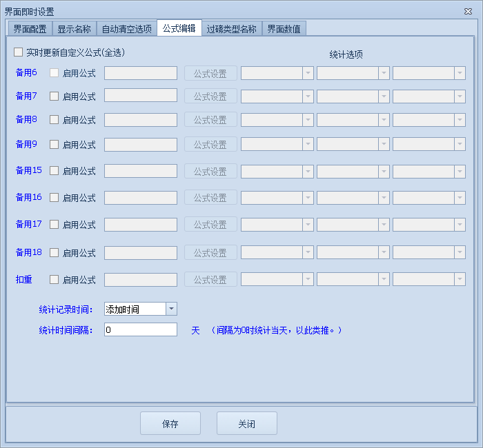The width and height of the screenshot is (483, 448).
Task: Switch to the 界面配置 tab
Action: click(30, 29)
